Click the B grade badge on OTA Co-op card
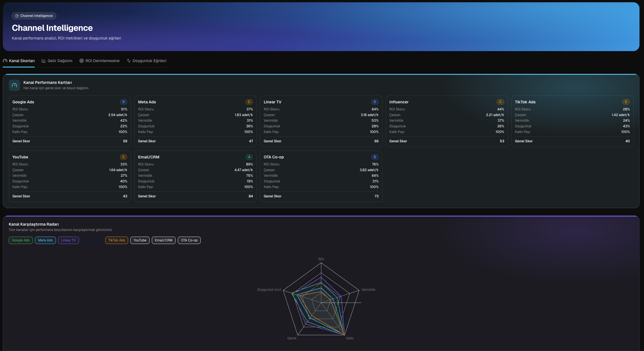Image resolution: width=644 pixels, height=351 pixels. (375, 157)
